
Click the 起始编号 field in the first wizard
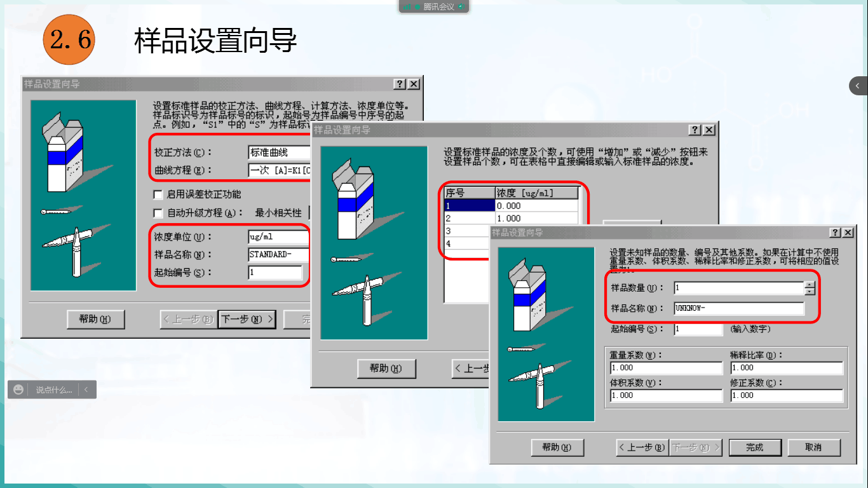pyautogui.click(x=276, y=273)
